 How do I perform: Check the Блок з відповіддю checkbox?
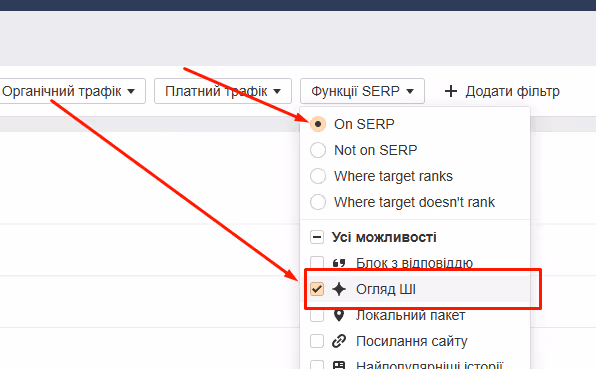[317, 263]
